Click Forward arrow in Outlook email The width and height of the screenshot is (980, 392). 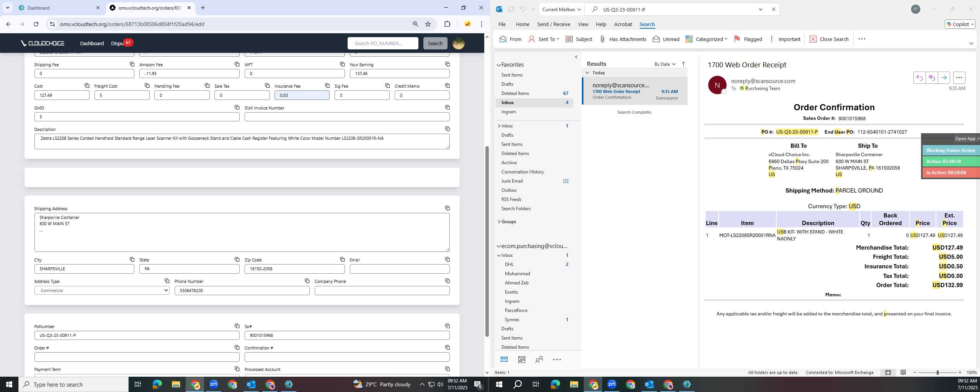(x=944, y=77)
